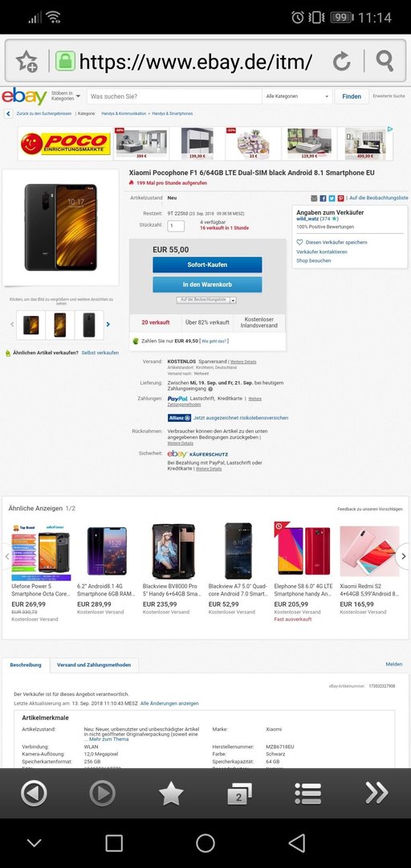This screenshot has height=868, width=411.
Task: Tap the bookmark star with plus icon
Action: pyautogui.click(x=26, y=61)
